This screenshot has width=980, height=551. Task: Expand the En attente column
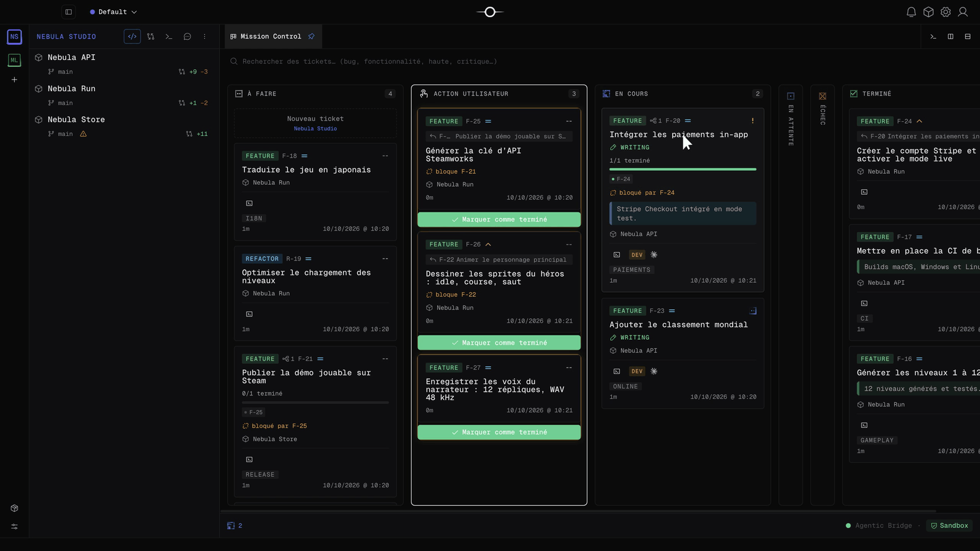[791, 295]
